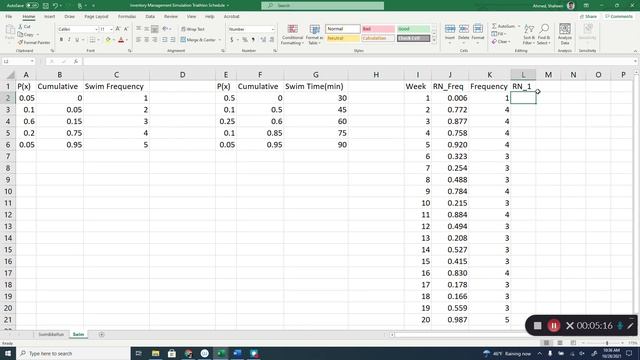Align text left
Image resolution: width=640 pixels, height=360 pixels.
pyautogui.click(x=139, y=40)
